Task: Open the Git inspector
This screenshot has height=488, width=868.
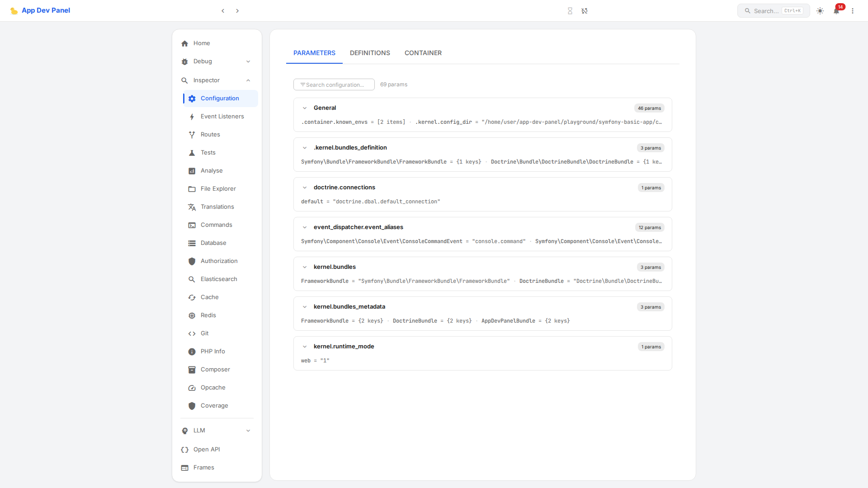Action: pos(204,333)
